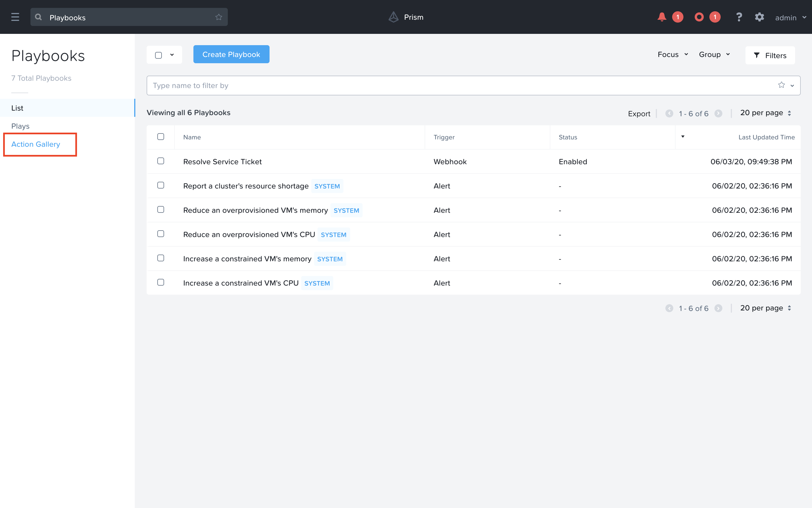This screenshot has height=508, width=812.
Task: Click the task count badge beside the circle
Action: coord(715,17)
